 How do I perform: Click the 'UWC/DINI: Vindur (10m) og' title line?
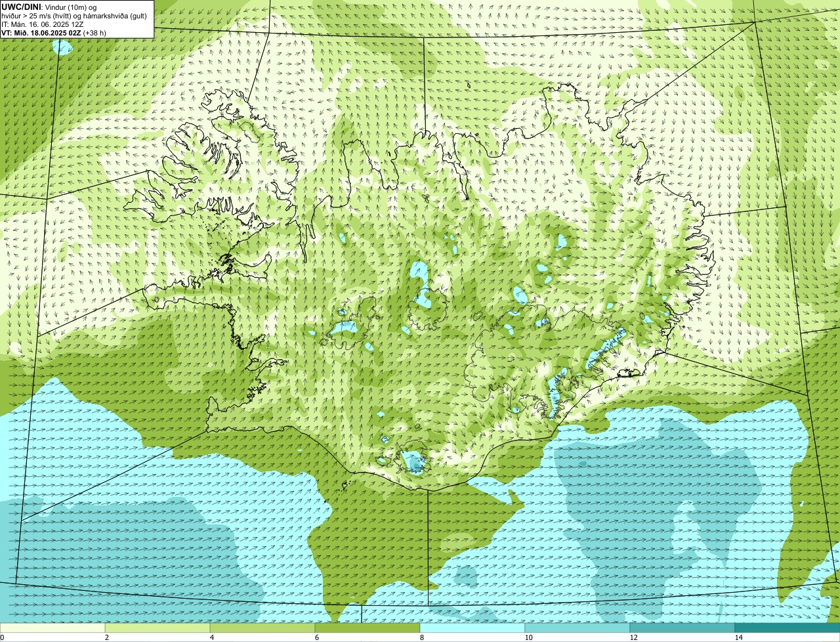tap(49, 7)
